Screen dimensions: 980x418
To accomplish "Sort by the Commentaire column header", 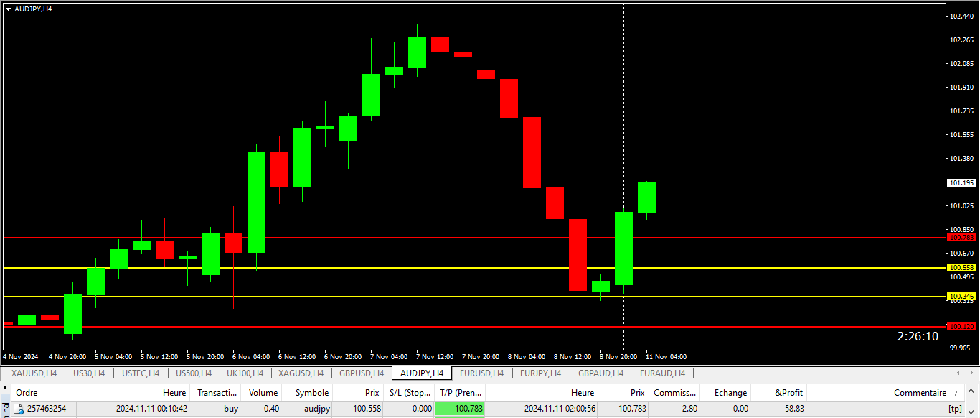I will 885,393.
